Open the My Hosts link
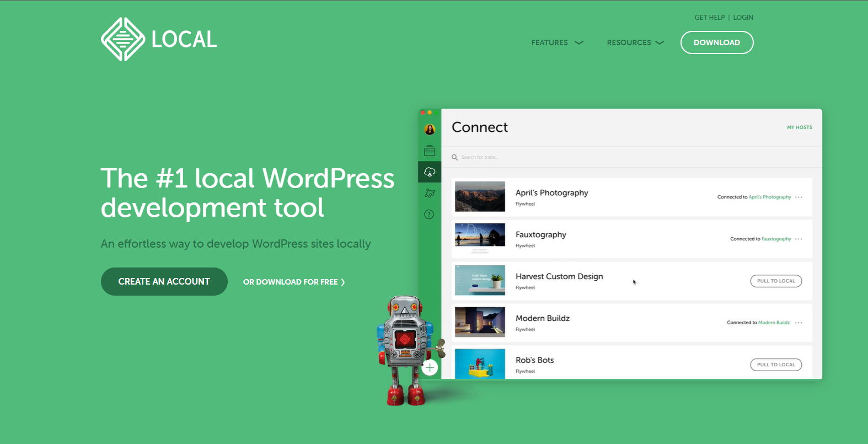Viewport: 868px width, 444px height. click(800, 127)
